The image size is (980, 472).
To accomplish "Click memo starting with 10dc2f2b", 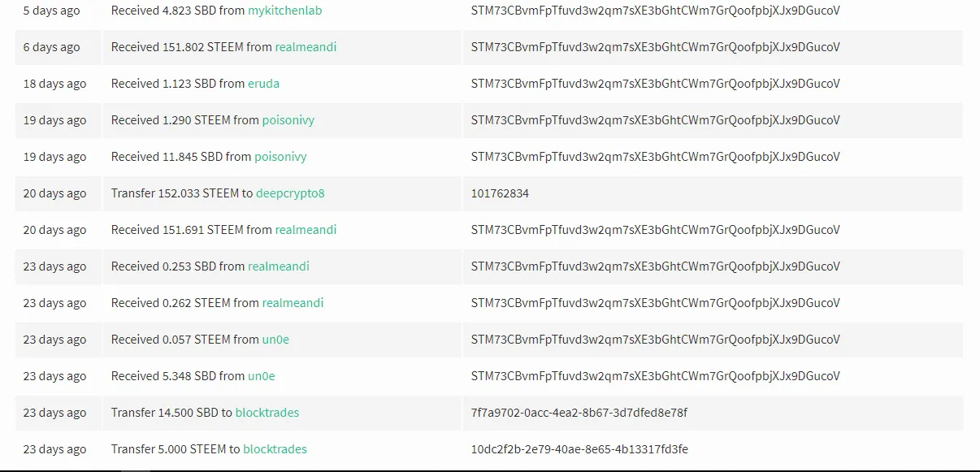I will coord(580,449).
